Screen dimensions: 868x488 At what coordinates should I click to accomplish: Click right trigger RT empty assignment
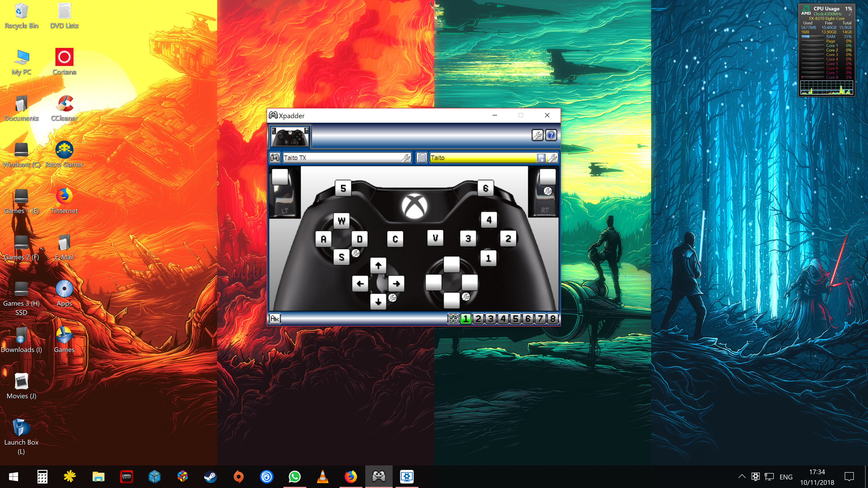pos(547,177)
